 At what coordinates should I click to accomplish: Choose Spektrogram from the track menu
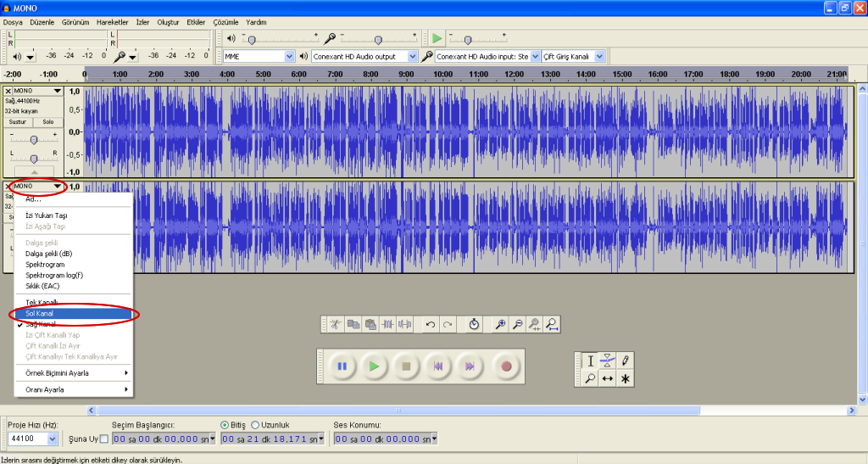point(74,265)
